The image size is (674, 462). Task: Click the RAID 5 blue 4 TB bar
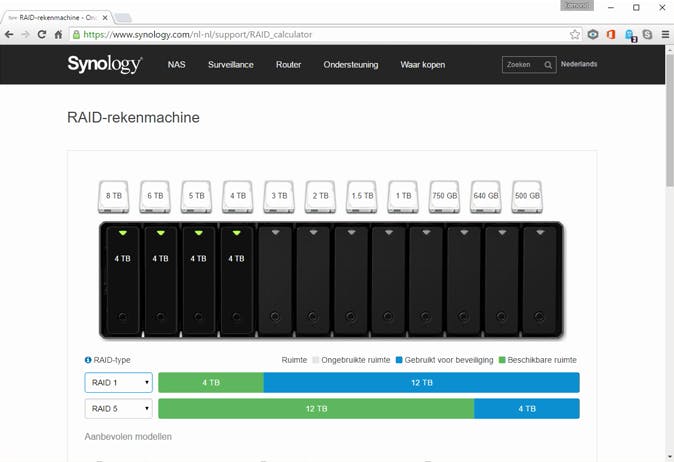527,409
